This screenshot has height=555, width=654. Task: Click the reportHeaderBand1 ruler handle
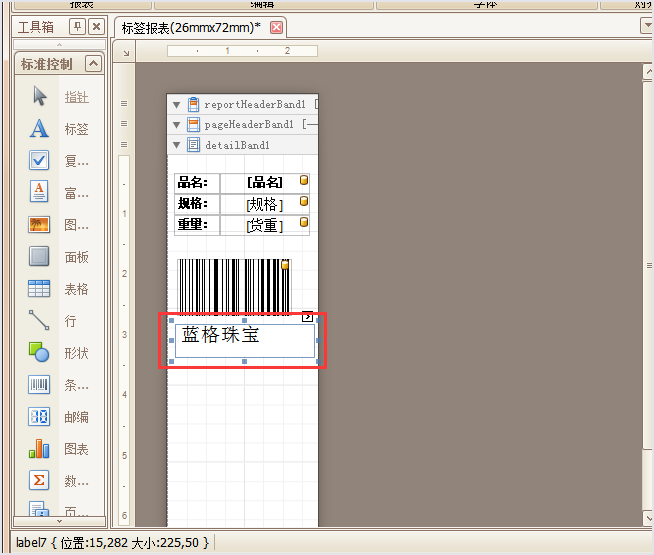124,103
